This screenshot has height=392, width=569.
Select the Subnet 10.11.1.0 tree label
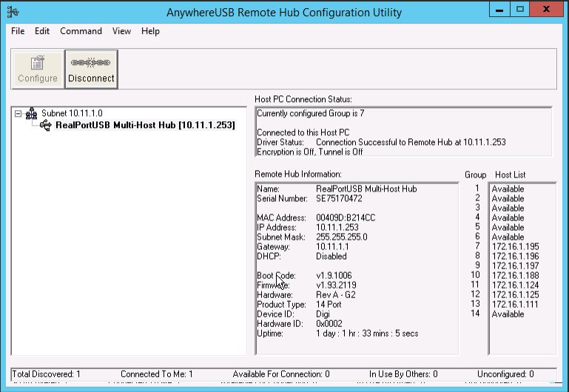[72, 113]
